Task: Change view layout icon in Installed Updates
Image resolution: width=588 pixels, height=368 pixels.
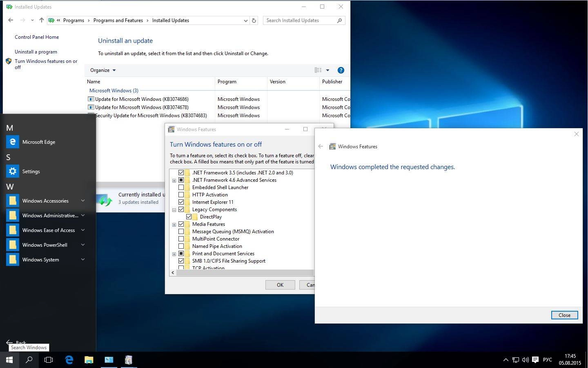Action: click(x=318, y=70)
